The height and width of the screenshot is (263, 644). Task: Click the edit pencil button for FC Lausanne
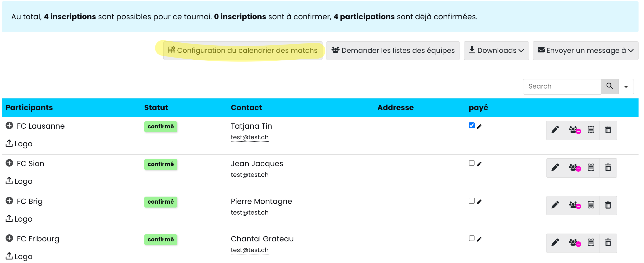(555, 130)
